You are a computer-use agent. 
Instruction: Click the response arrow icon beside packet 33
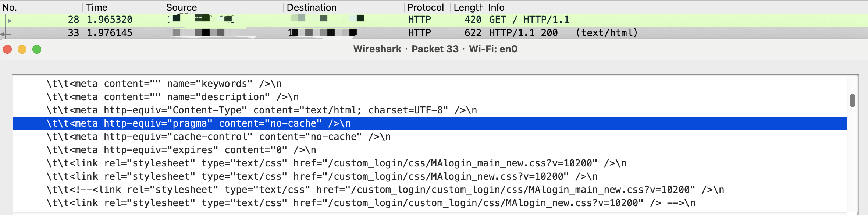(6, 34)
